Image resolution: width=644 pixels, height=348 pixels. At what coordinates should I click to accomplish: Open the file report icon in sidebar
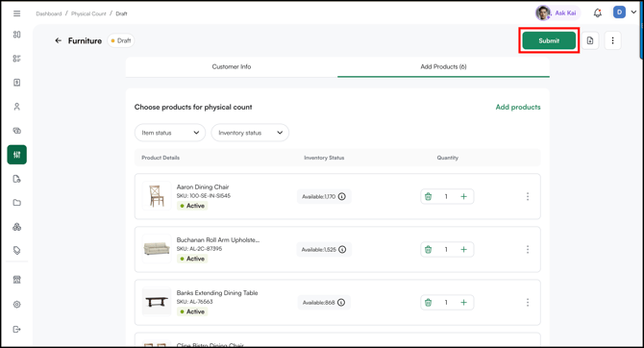17,179
